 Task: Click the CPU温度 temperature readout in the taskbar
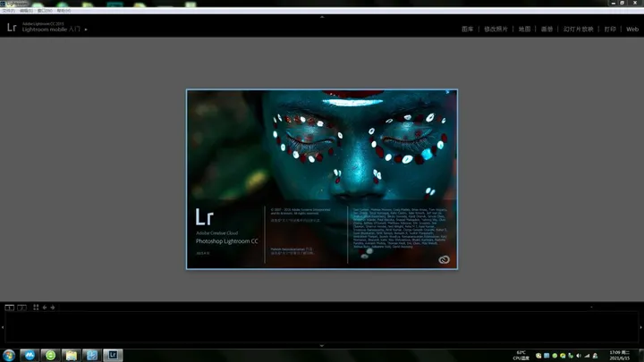coord(521,356)
